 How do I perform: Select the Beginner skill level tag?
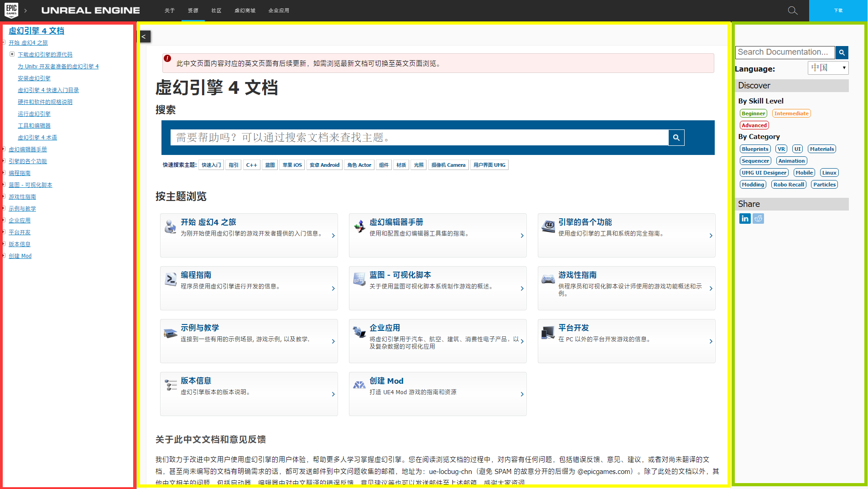pyautogui.click(x=754, y=113)
